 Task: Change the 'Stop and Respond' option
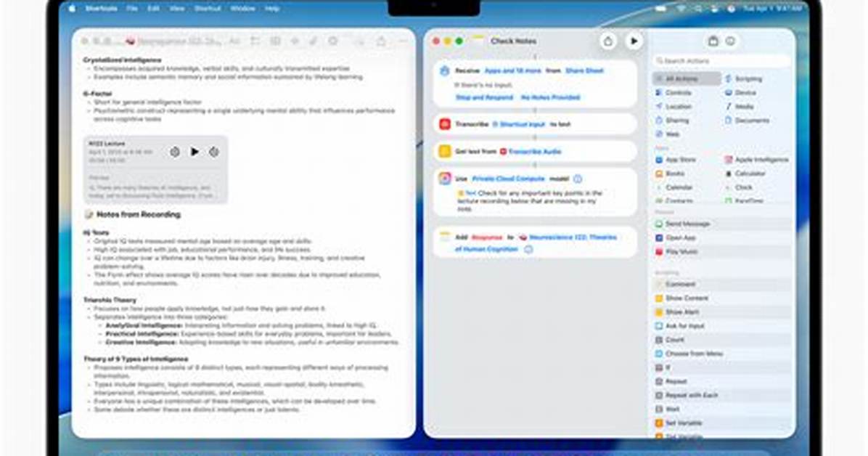(484, 97)
